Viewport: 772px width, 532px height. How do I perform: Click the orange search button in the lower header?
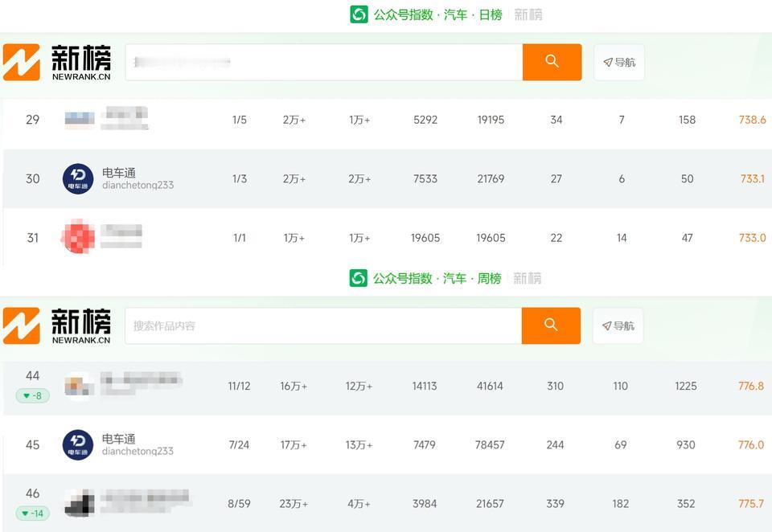point(551,325)
